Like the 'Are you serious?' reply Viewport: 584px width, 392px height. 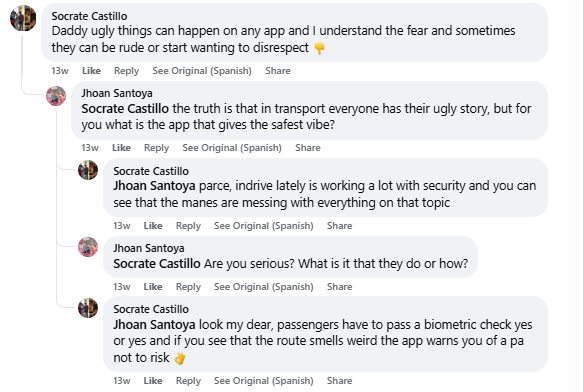153,287
